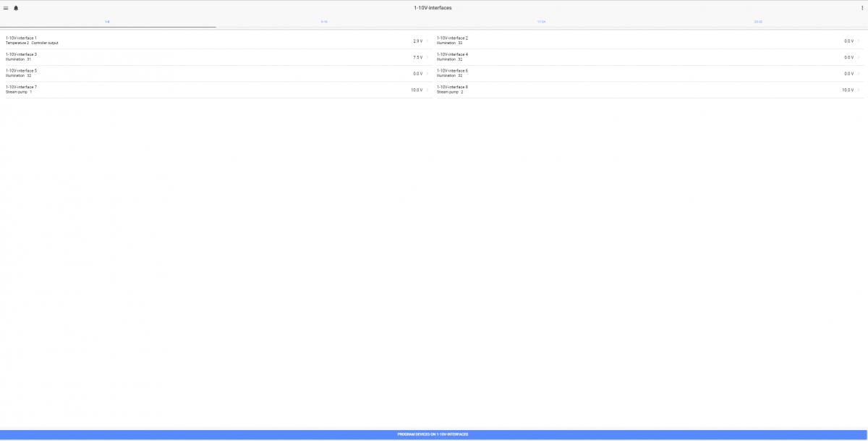Image resolution: width=868 pixels, height=441 pixels.
Task: Click the 10.0 V value of interface 8
Action: [847, 90]
